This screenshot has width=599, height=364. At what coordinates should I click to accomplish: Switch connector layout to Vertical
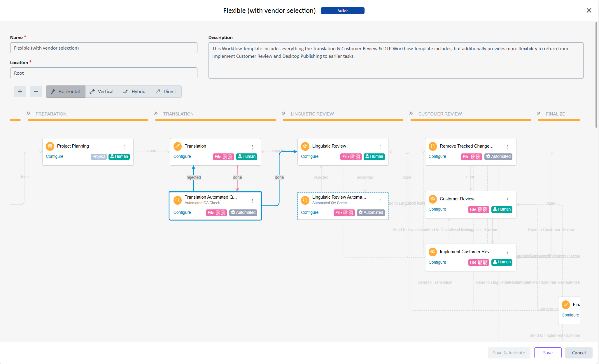102,92
